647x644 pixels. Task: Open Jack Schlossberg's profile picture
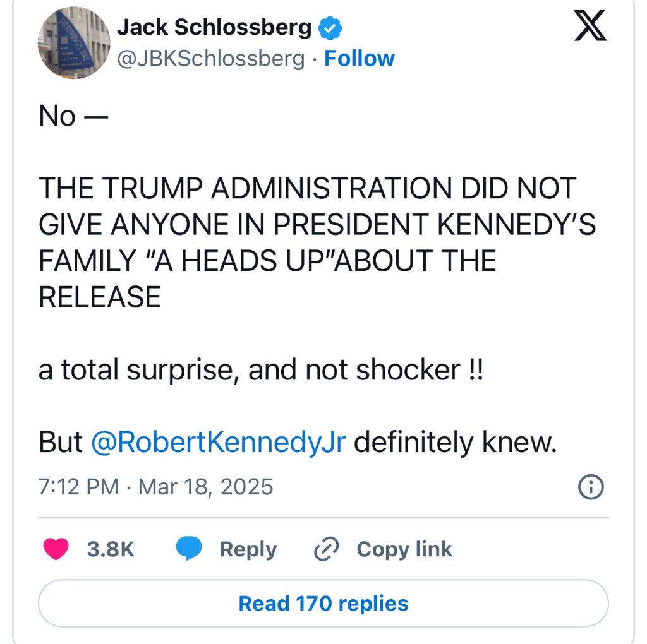coord(74,44)
